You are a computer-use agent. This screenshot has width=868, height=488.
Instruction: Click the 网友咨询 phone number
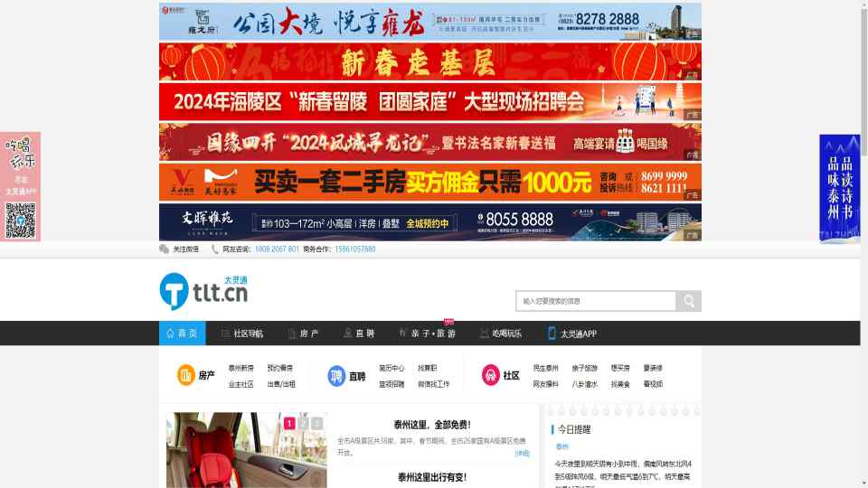[x=277, y=249]
